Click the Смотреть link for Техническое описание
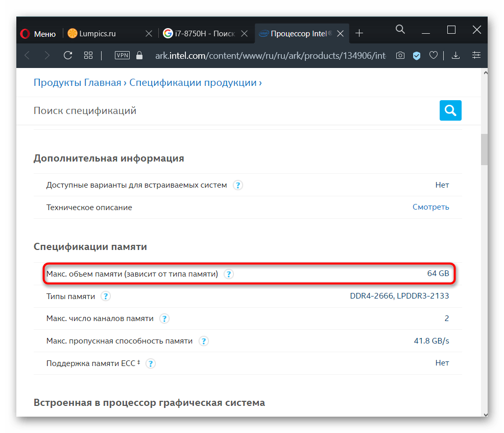This screenshot has height=433, width=504. point(430,207)
